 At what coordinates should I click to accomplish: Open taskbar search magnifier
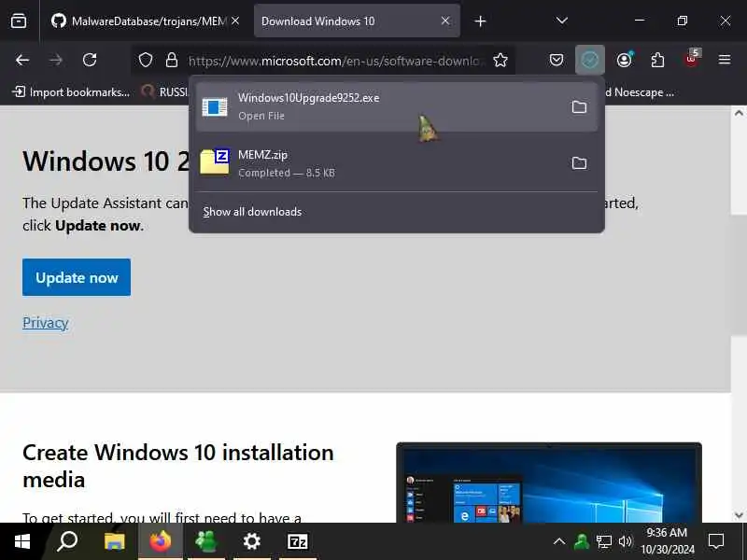click(67, 541)
